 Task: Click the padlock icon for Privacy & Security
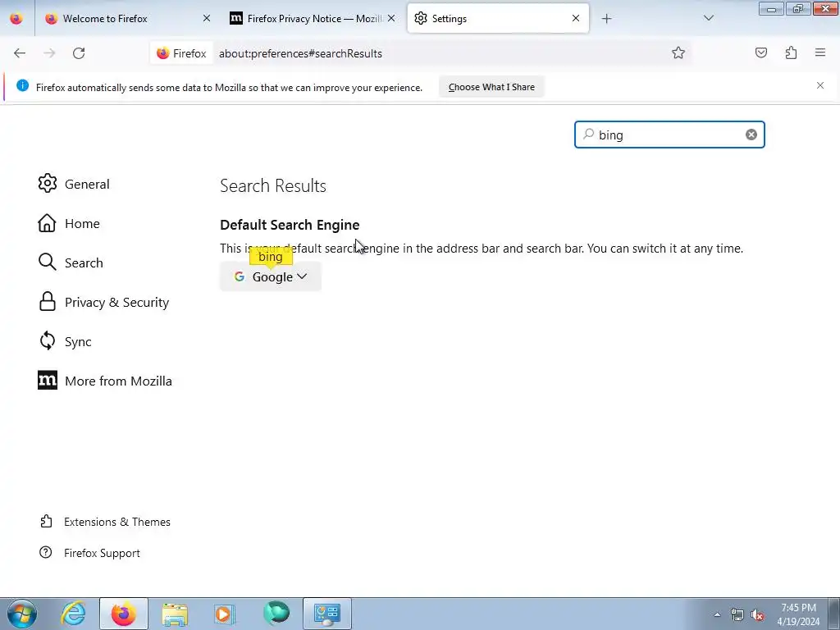(x=47, y=302)
